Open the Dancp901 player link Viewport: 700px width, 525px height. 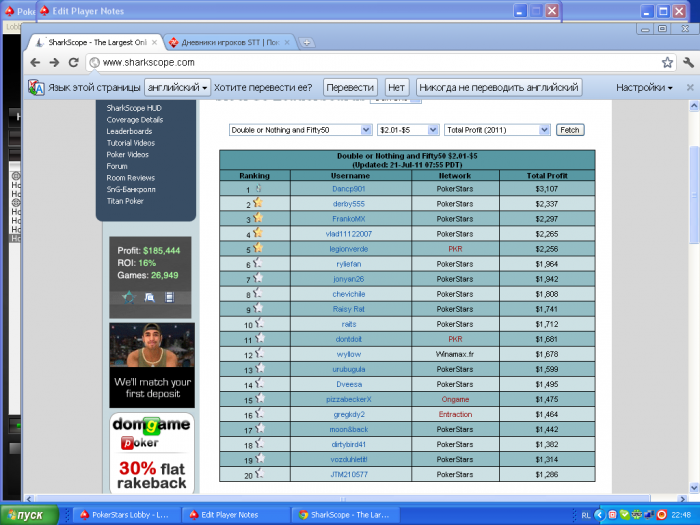[349, 189]
